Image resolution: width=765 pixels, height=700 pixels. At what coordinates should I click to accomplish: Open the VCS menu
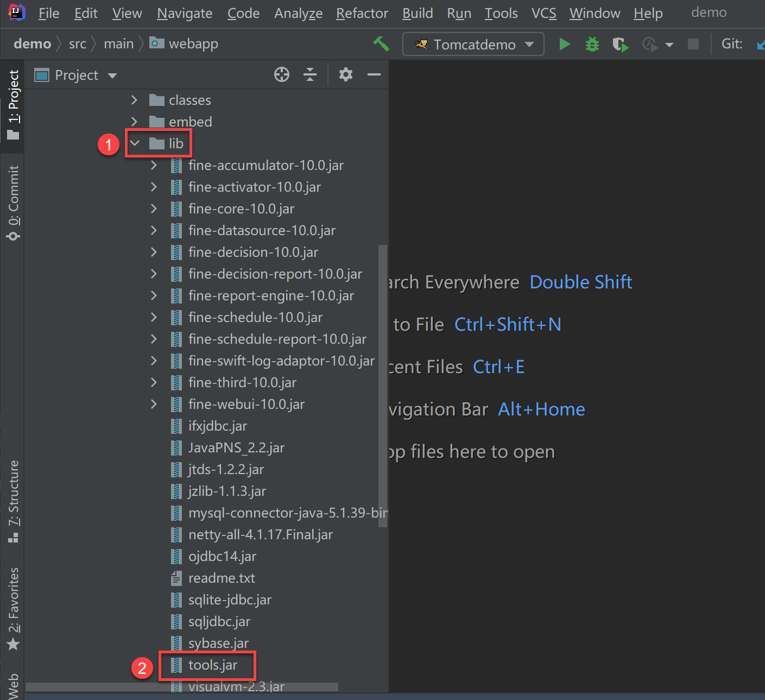[x=543, y=13]
